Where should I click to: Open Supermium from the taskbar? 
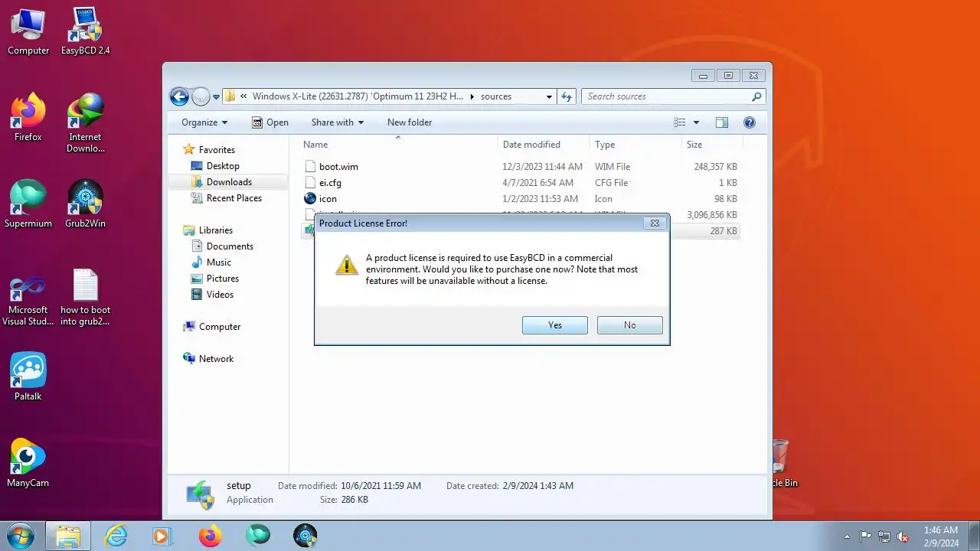pos(257,536)
